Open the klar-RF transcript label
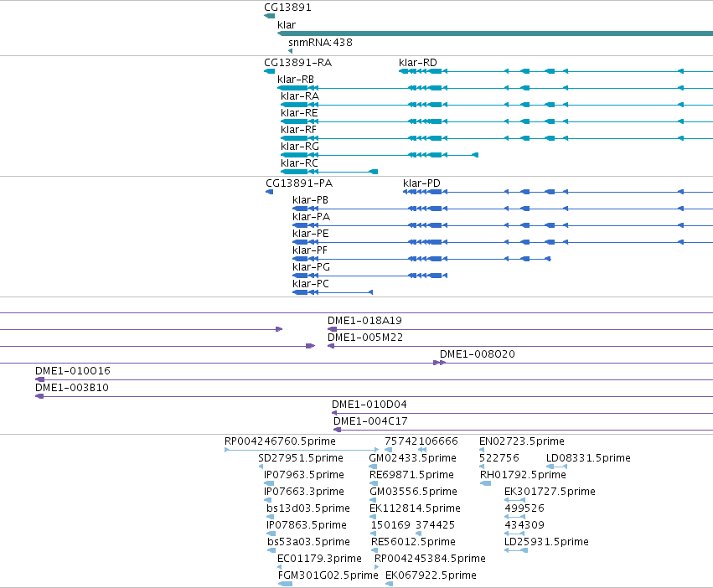This screenshot has height=588, width=713. point(299,130)
